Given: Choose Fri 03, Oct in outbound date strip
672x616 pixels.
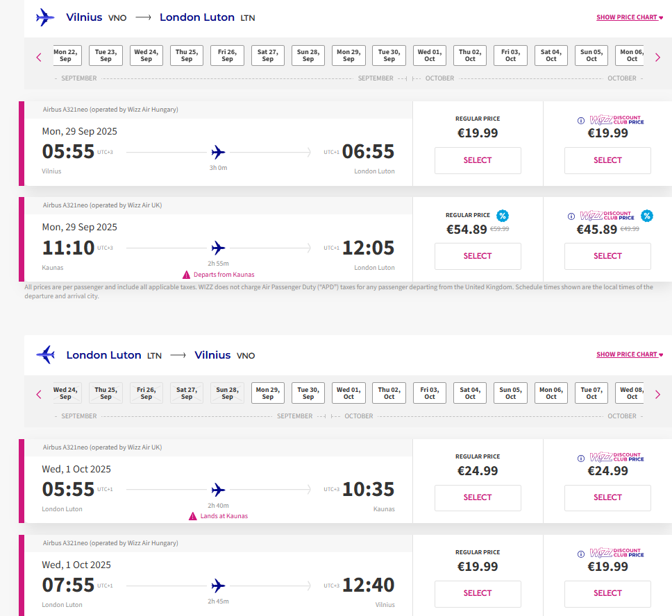Looking at the screenshot, I should pyautogui.click(x=510, y=55).
